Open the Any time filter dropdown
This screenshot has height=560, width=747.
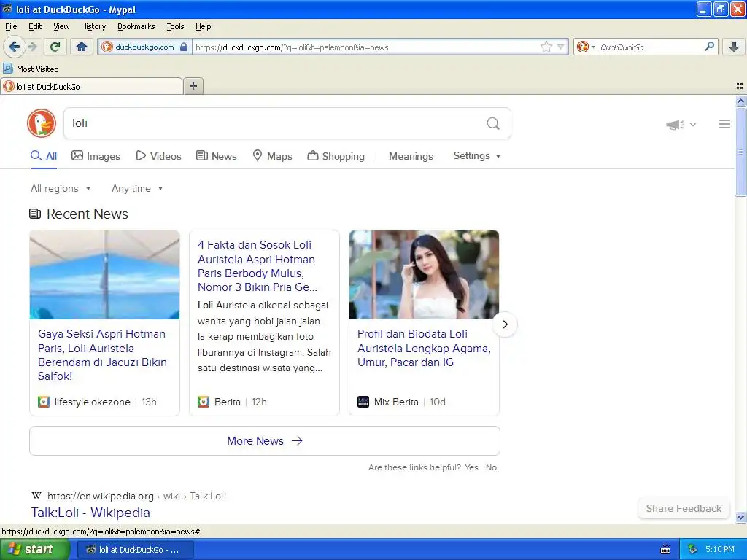click(137, 189)
